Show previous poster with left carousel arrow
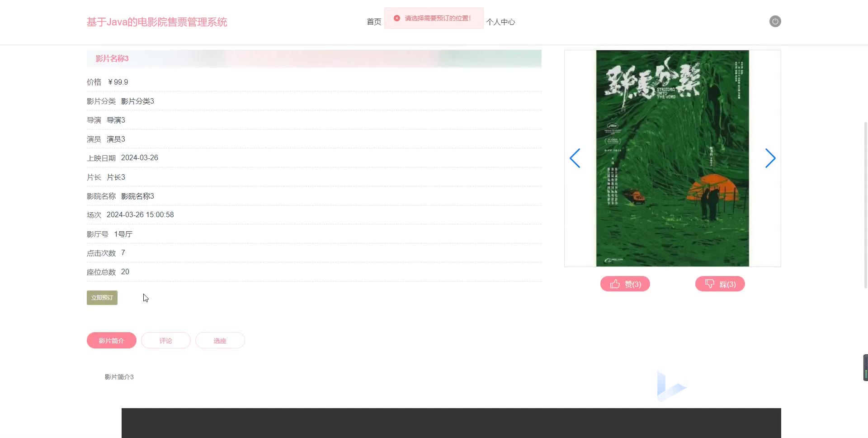Screen dimensions: 868x438 tap(575, 158)
